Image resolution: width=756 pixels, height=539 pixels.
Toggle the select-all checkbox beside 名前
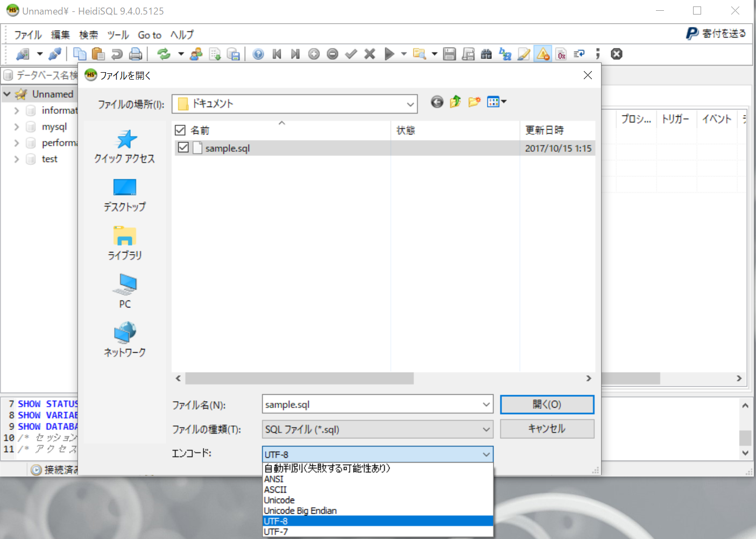180,130
